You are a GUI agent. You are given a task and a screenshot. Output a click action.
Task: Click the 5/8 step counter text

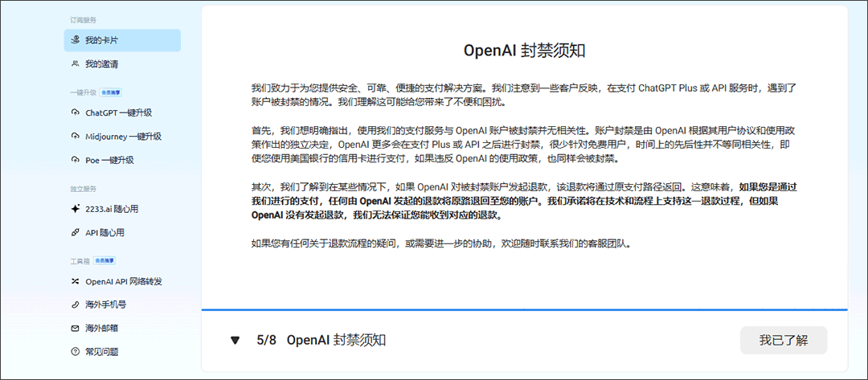point(267,340)
